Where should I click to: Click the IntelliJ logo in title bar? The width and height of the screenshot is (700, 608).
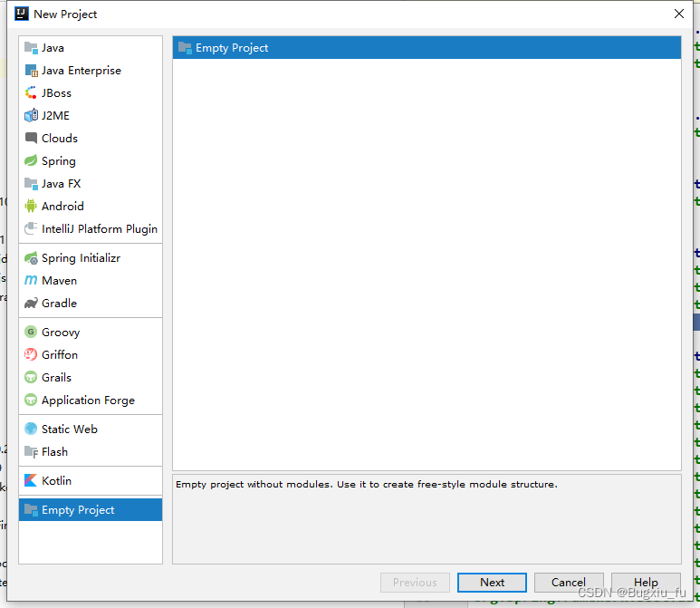22,14
